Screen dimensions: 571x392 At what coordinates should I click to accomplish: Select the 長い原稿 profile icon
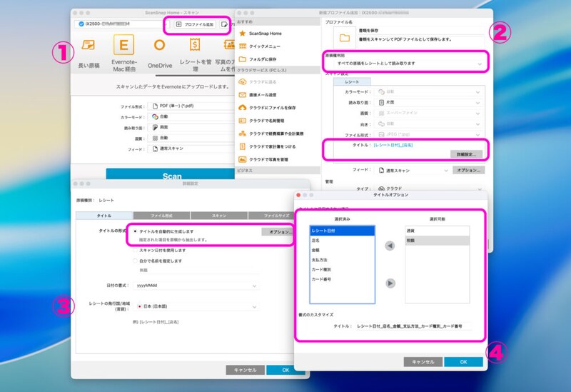89,46
